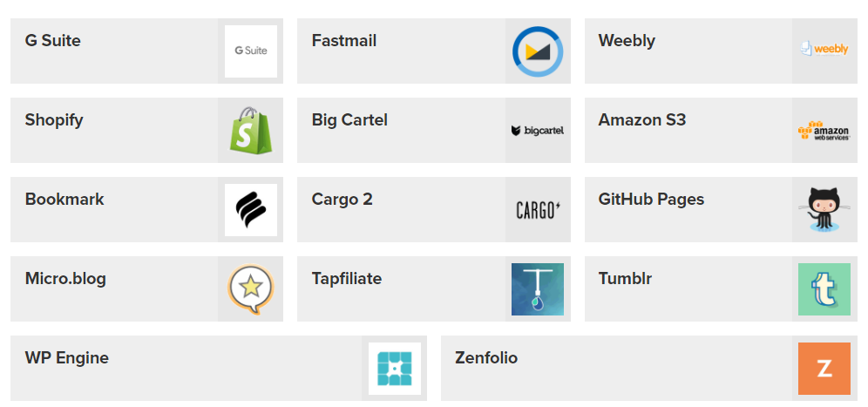Select the Weebly logo icon

click(x=824, y=50)
